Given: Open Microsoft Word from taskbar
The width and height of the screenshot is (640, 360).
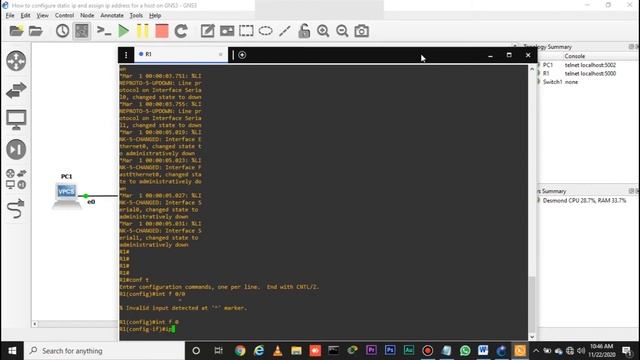Looking at the screenshot, I should pos(483,351).
